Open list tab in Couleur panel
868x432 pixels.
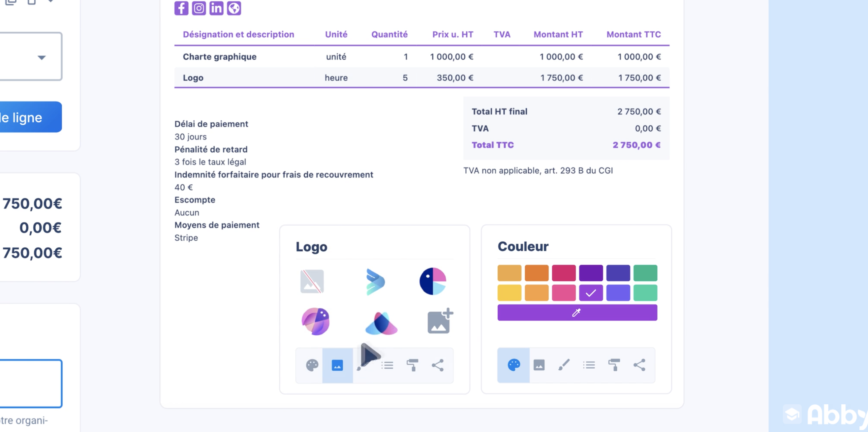(x=589, y=365)
